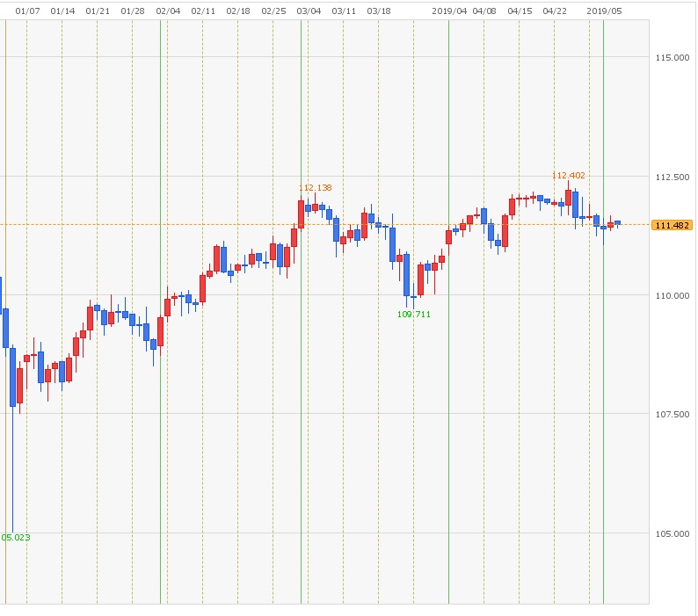Click the 04/22 date label

pyautogui.click(x=555, y=11)
